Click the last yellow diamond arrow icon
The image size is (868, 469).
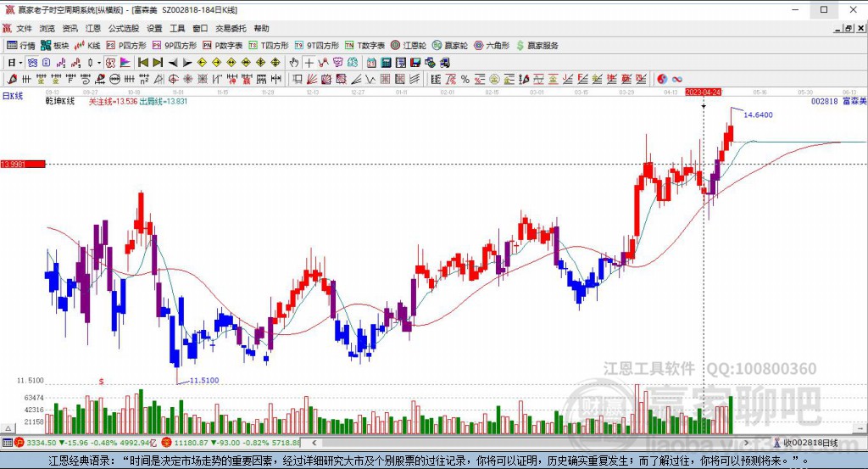click(x=275, y=63)
